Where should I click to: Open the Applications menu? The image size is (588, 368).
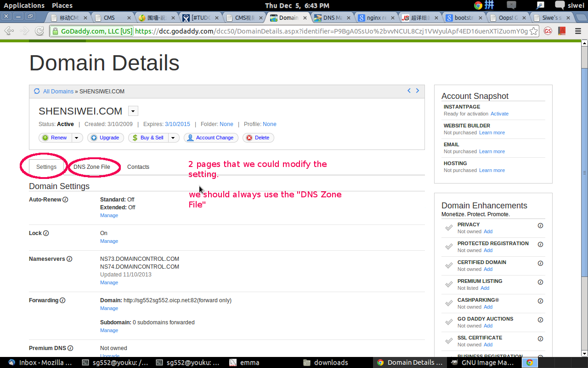(x=24, y=6)
